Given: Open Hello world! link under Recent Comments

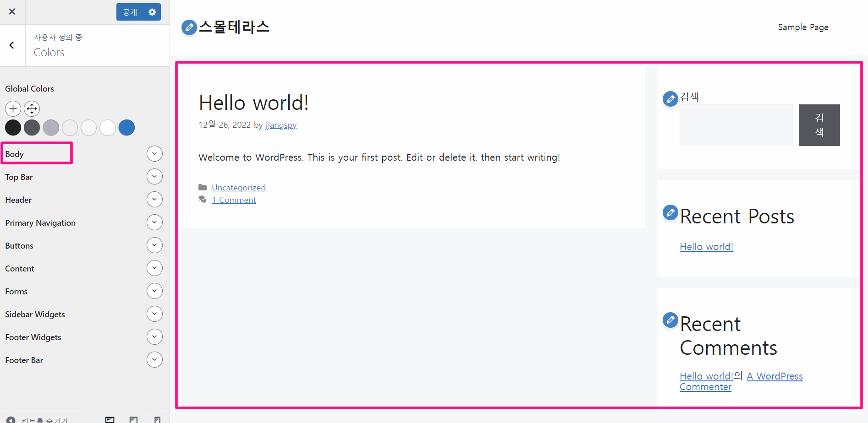Looking at the screenshot, I should (706, 376).
